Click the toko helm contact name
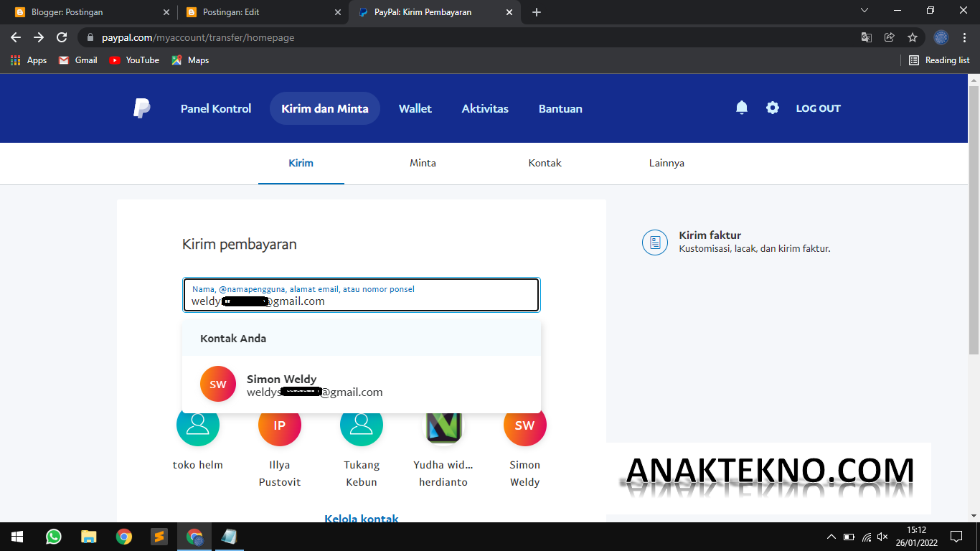 [x=198, y=465]
